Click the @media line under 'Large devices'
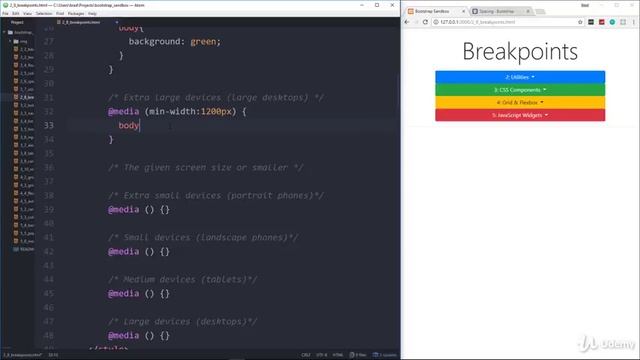 click(139, 336)
